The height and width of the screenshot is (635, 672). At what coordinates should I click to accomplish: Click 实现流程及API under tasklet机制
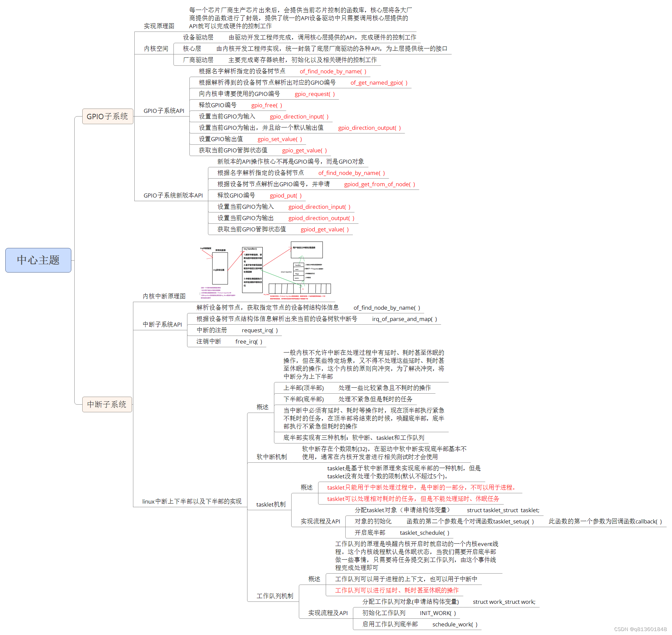(x=320, y=521)
